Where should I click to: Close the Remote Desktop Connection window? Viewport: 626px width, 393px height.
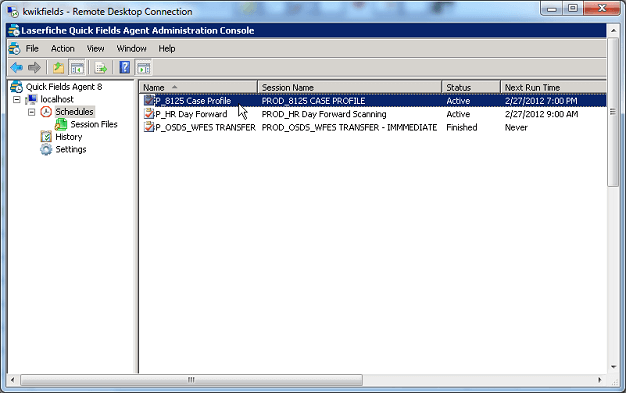[x=602, y=8]
